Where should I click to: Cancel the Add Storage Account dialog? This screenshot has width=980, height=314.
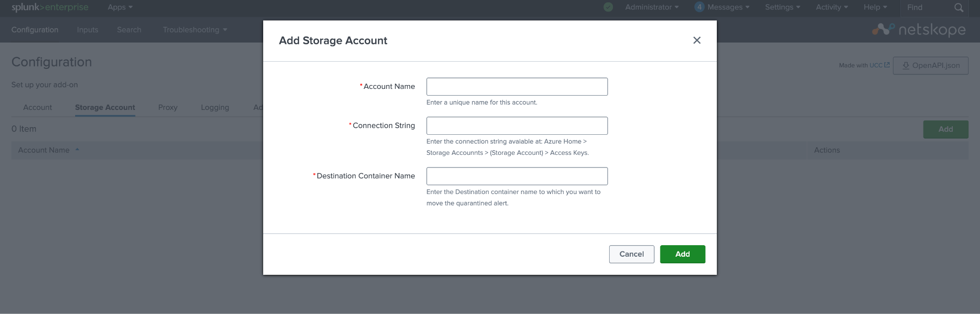coord(632,254)
